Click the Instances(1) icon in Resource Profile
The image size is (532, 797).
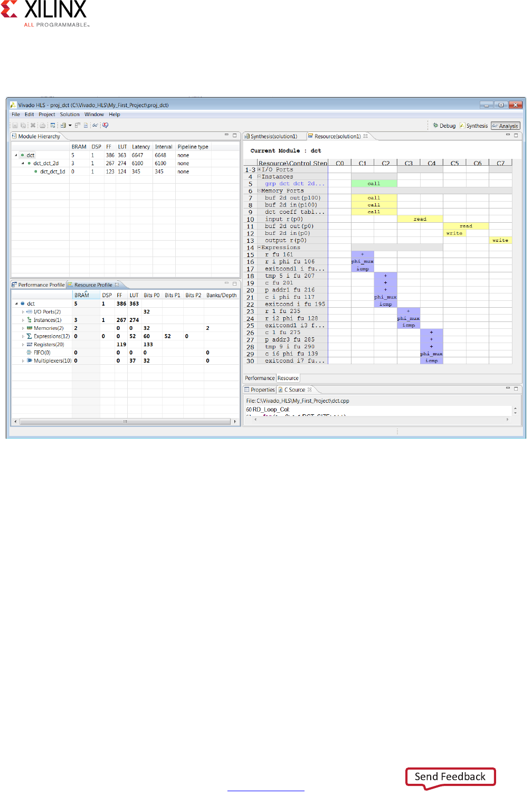pos(30,320)
